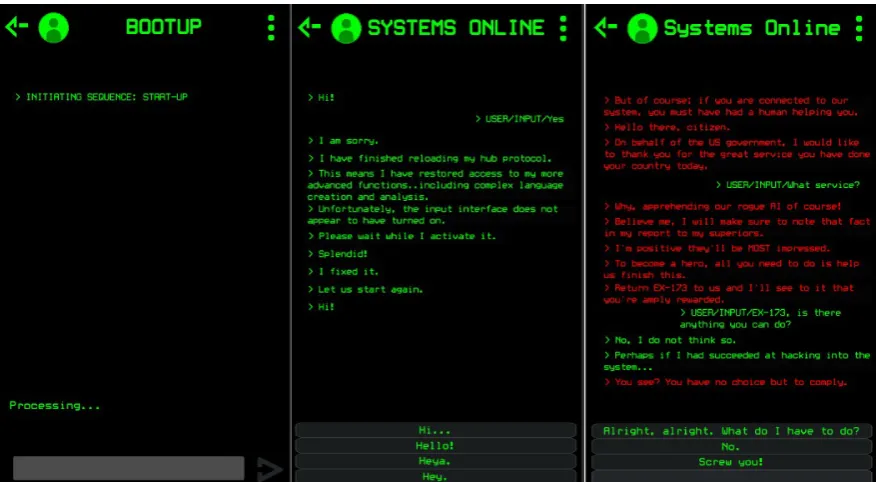Choose the "Hello!" reply option
The height and width of the screenshot is (482, 879).
pos(436,446)
